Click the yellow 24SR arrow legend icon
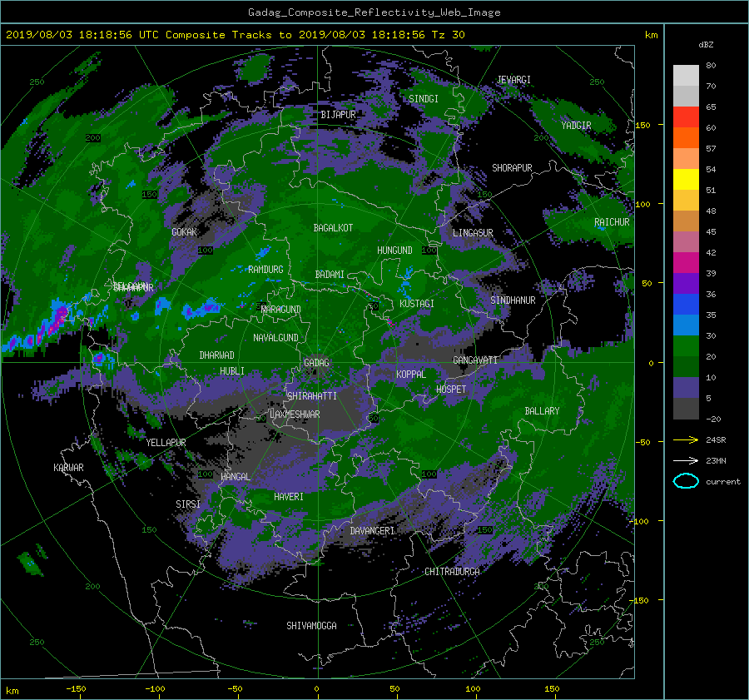The height and width of the screenshot is (700, 749). coord(686,440)
